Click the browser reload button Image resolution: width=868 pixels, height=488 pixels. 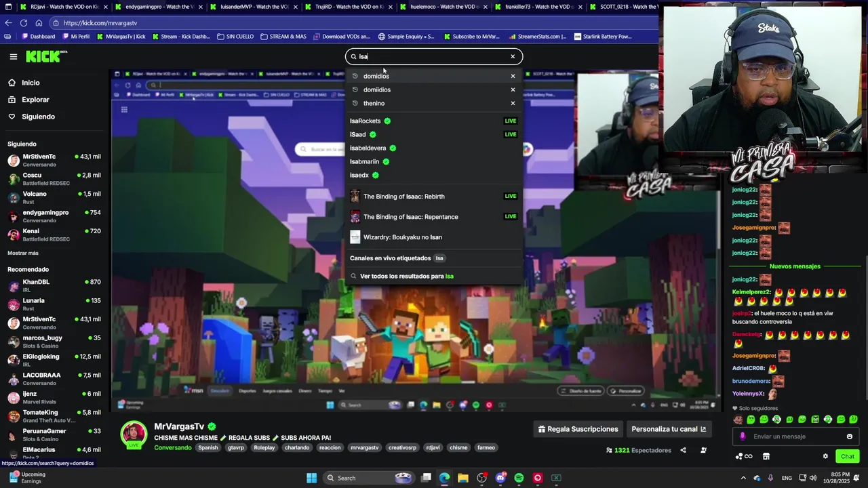click(23, 23)
